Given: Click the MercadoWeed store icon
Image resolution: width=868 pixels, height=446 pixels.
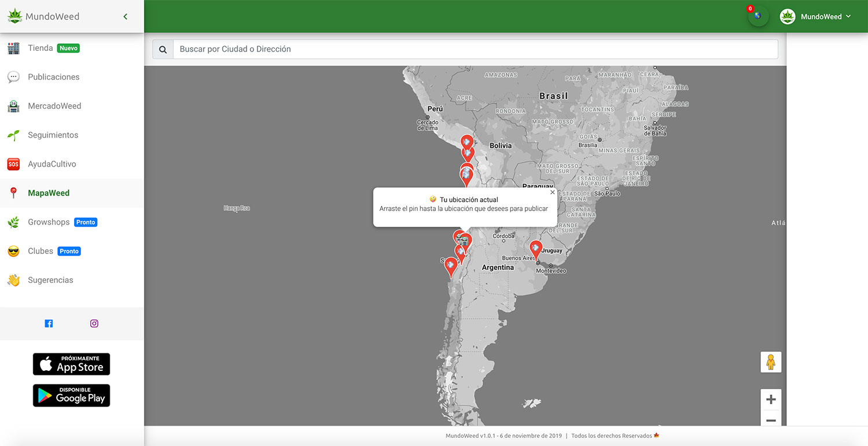Looking at the screenshot, I should point(13,106).
